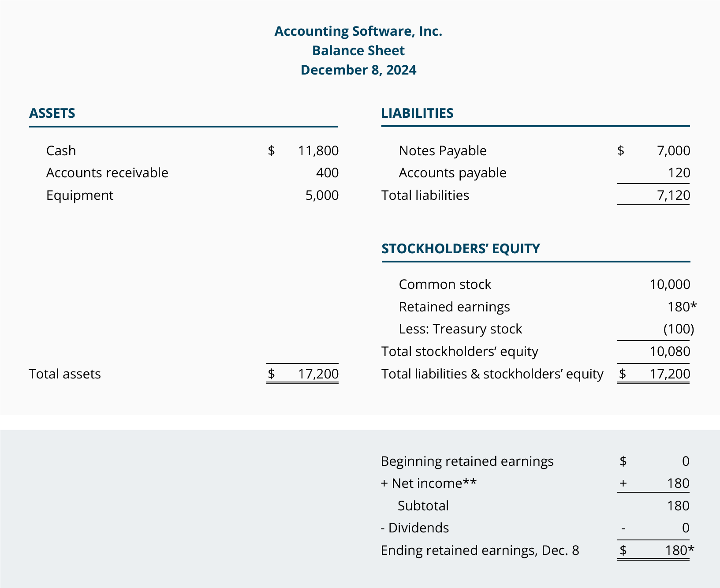Click the Common stock value 10,000
Screen dimensions: 720x588
(x=670, y=285)
